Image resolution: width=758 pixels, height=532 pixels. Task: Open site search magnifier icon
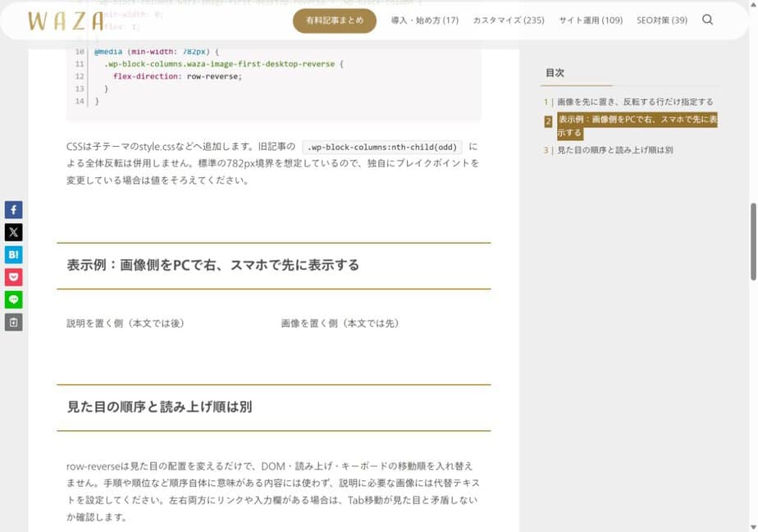tap(707, 20)
